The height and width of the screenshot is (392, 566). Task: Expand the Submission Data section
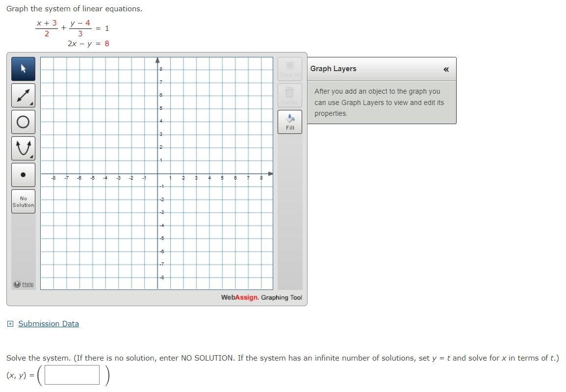point(11,323)
